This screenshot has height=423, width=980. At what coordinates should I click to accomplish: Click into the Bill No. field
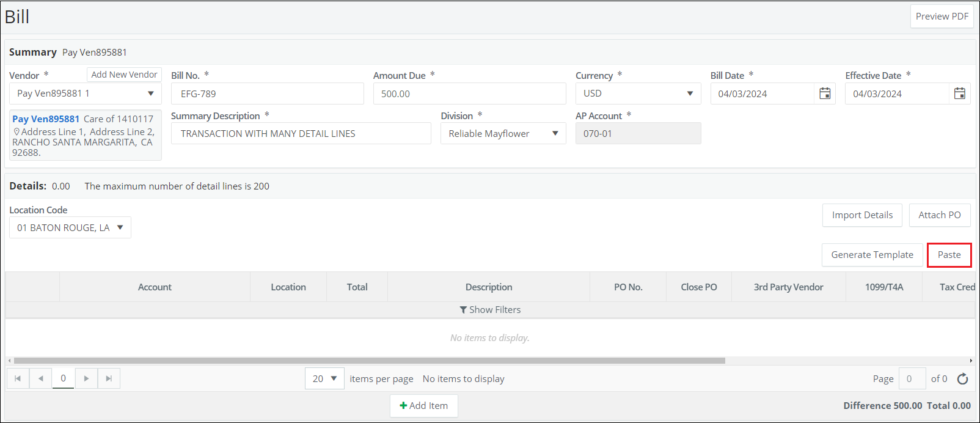pyautogui.click(x=268, y=94)
